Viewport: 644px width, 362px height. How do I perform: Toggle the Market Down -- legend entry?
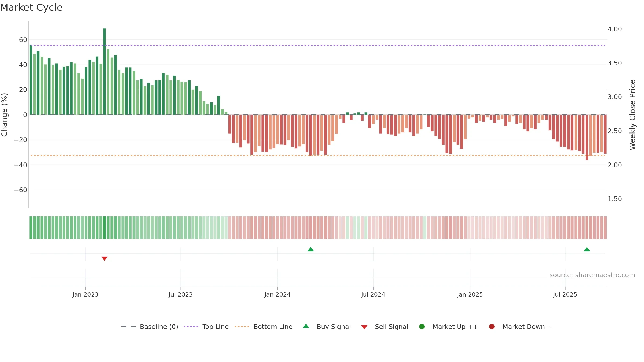[520, 327]
